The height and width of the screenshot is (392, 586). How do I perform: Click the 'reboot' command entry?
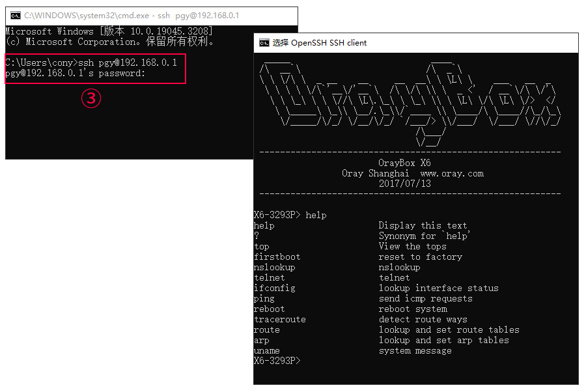(x=269, y=309)
